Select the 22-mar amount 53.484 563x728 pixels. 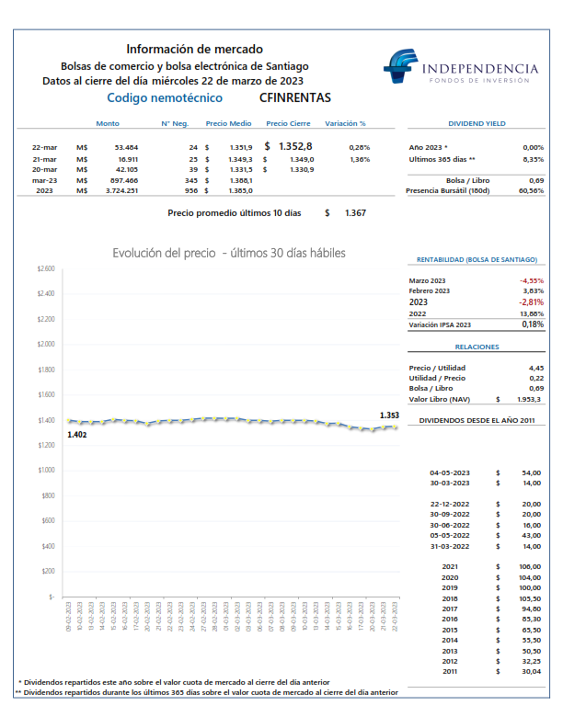(x=126, y=148)
